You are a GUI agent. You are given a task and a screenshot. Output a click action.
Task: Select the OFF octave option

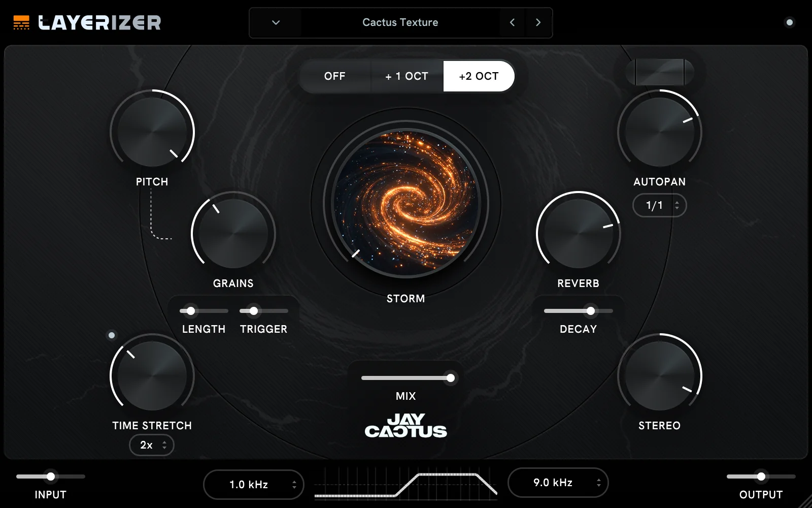click(x=334, y=76)
